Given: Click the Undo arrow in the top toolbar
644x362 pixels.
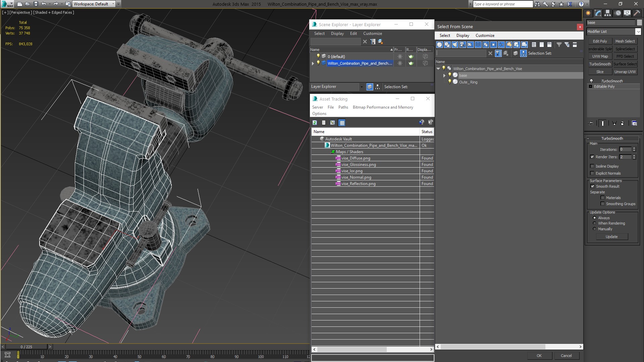Looking at the screenshot, I should point(44,4).
